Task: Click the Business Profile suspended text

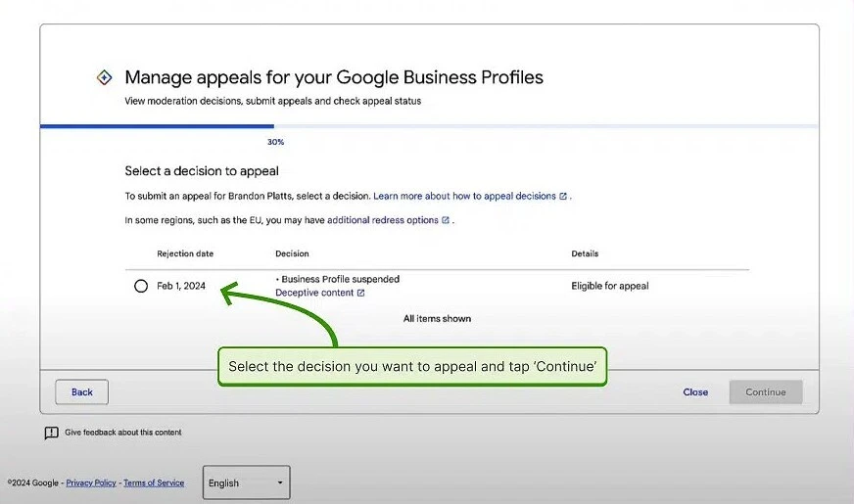Action: [x=341, y=279]
